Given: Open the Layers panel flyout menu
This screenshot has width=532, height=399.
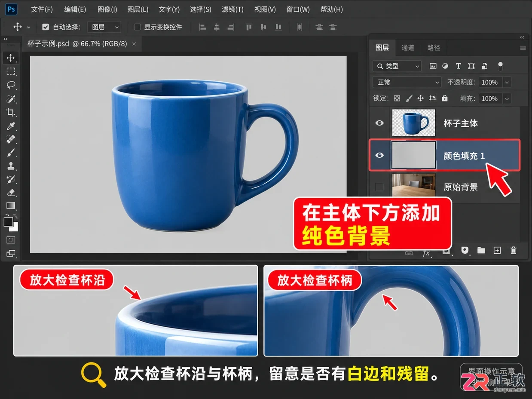Looking at the screenshot, I should (523, 48).
